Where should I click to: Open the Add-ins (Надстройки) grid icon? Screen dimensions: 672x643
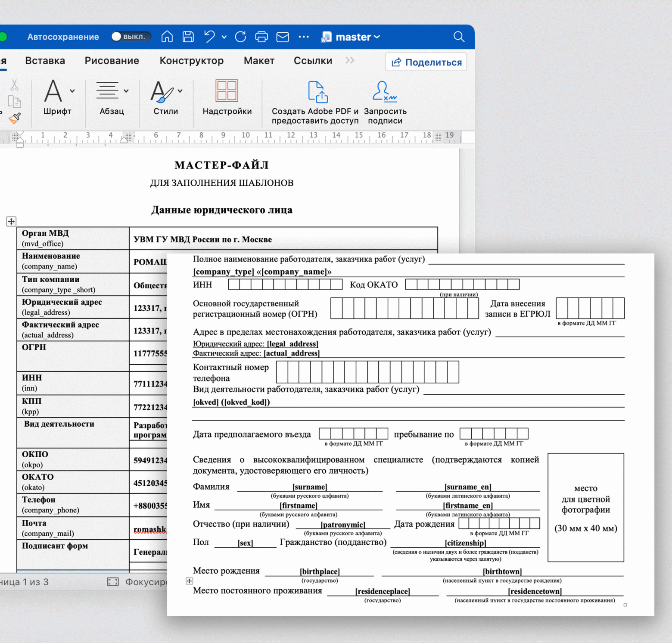tap(227, 91)
